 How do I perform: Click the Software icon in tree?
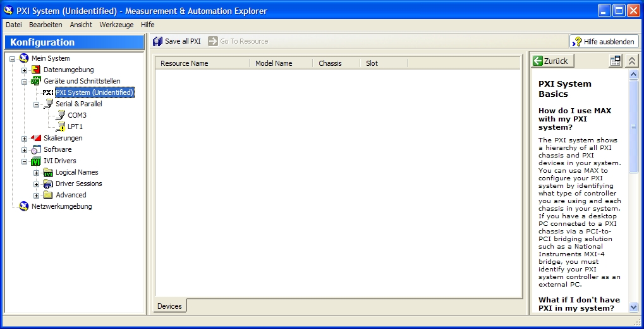click(x=36, y=149)
